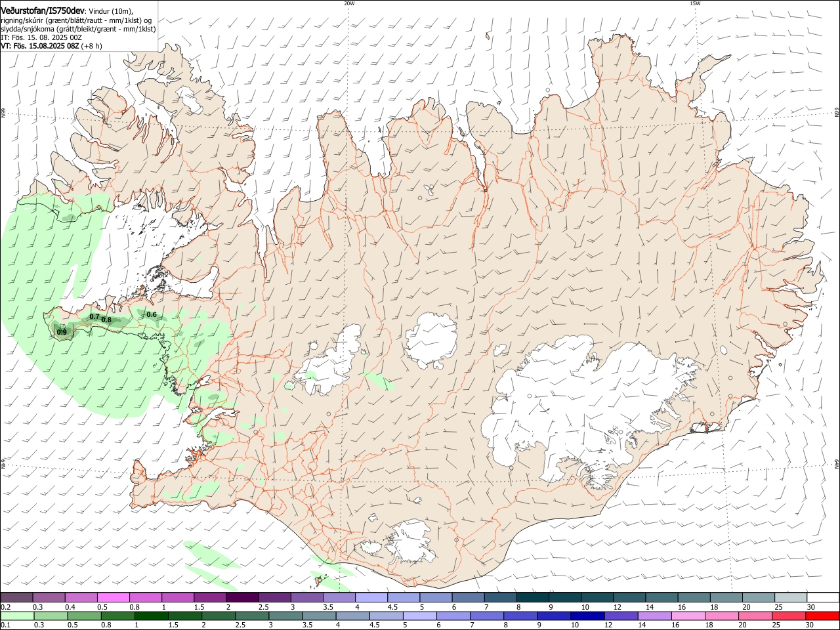The width and height of the screenshot is (840, 630).
Task: Pick the darkest purple snow swatch labelled 2
Action: [242, 597]
